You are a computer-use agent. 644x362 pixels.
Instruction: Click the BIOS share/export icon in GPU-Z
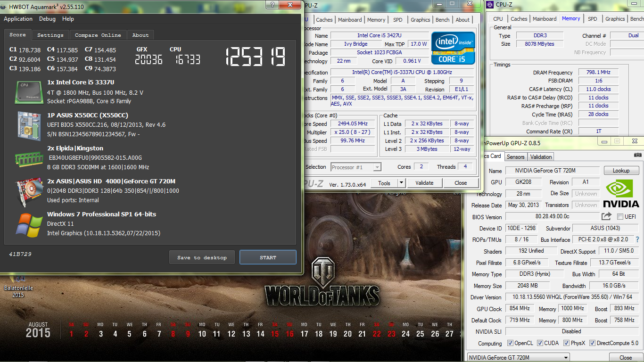[606, 216]
